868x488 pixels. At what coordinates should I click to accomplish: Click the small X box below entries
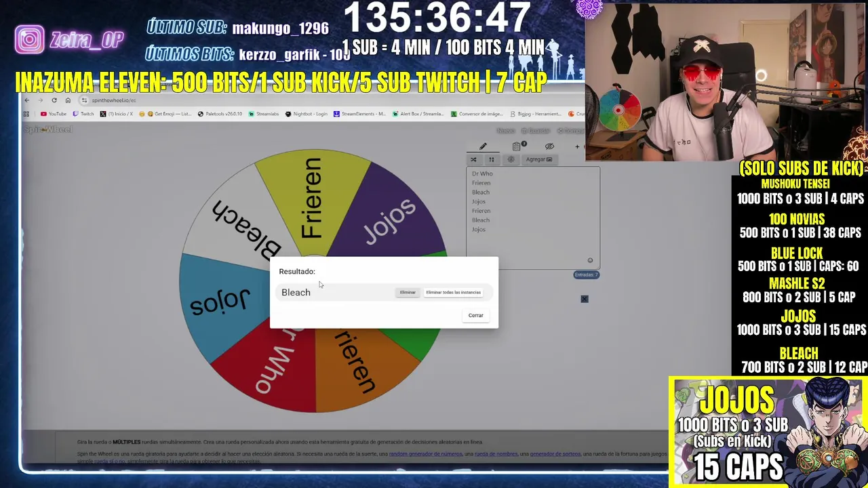click(585, 299)
